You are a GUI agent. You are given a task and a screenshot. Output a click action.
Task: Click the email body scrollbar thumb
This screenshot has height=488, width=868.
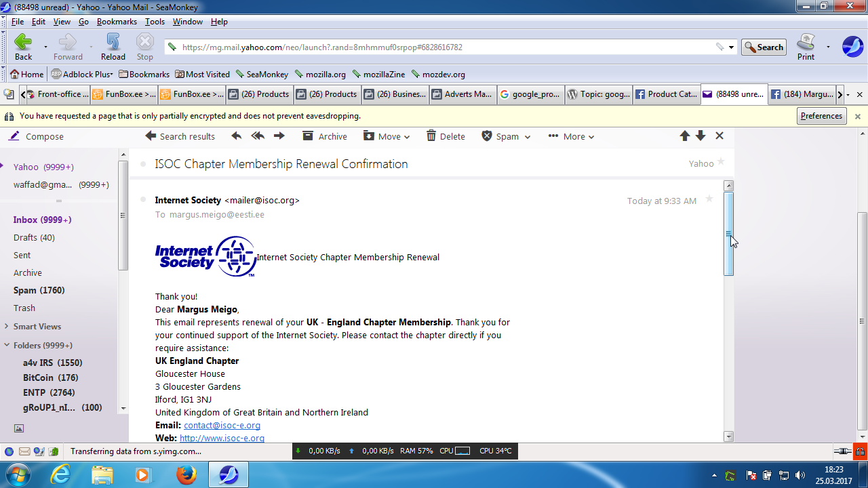(729, 234)
